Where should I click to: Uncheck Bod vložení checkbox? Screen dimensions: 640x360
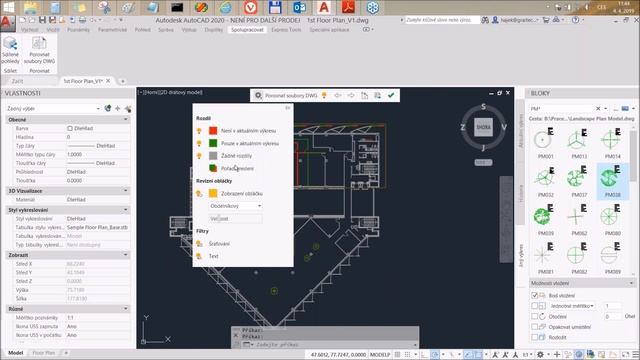click(x=535, y=295)
